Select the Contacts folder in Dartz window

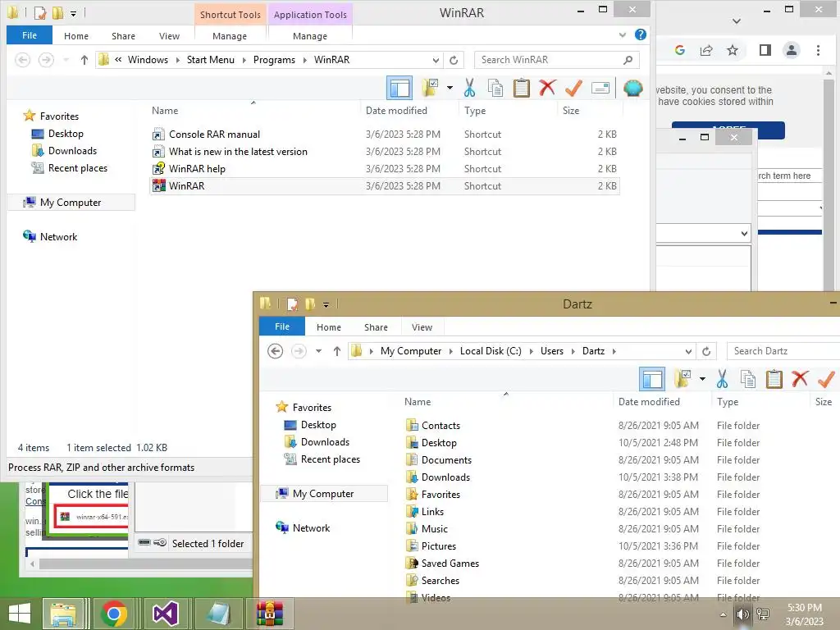pyautogui.click(x=441, y=426)
